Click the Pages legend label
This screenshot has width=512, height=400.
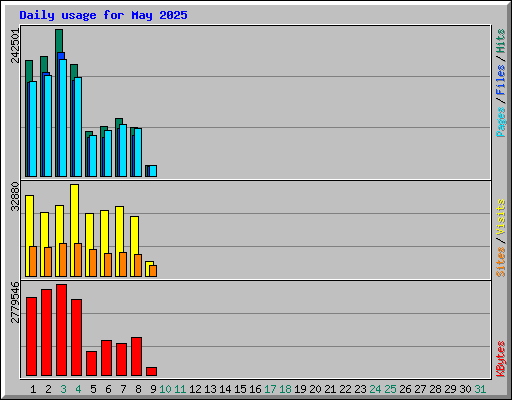coord(500,122)
